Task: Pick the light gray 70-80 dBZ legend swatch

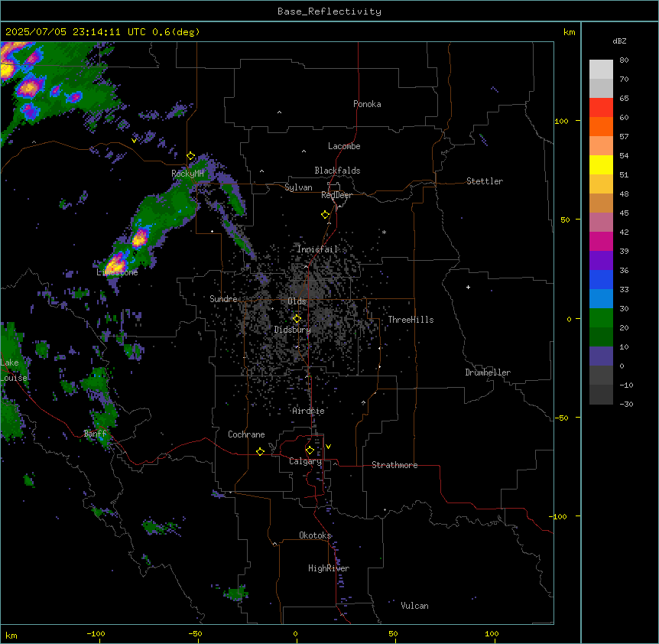Action: 601,70
